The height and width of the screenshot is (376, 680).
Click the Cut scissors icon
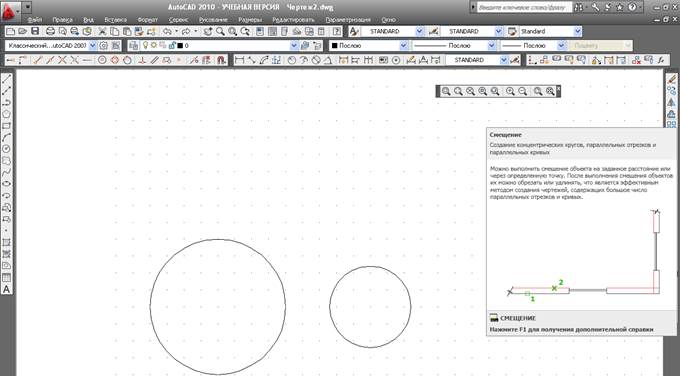102,31
